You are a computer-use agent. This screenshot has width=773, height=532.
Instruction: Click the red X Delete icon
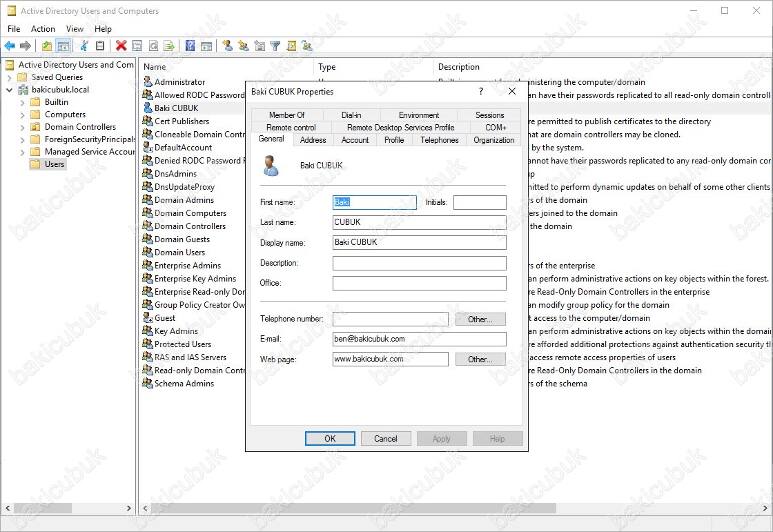pyautogui.click(x=121, y=46)
